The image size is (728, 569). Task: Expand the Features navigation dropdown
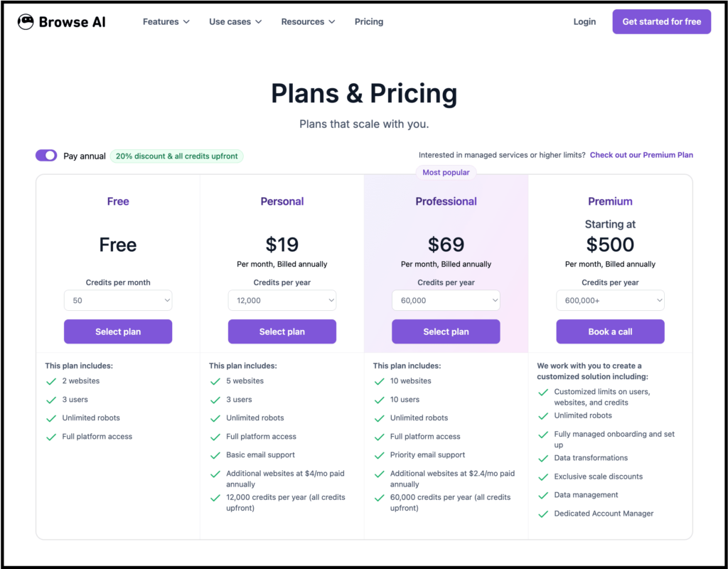tap(166, 21)
